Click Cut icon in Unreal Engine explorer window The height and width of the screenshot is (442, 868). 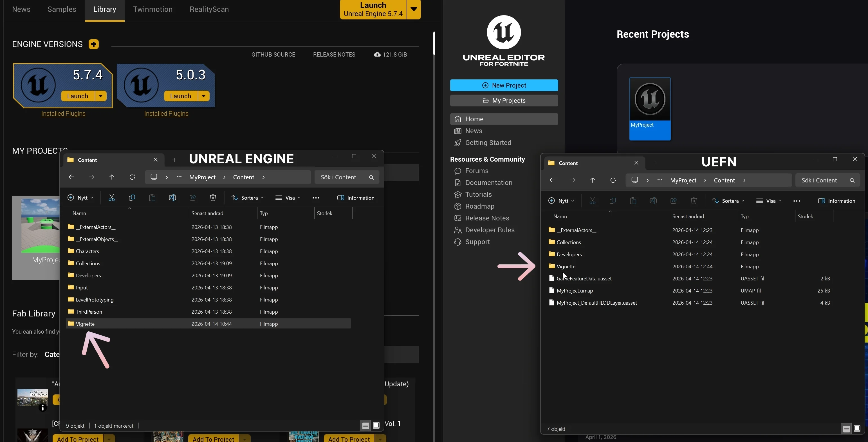tap(111, 198)
